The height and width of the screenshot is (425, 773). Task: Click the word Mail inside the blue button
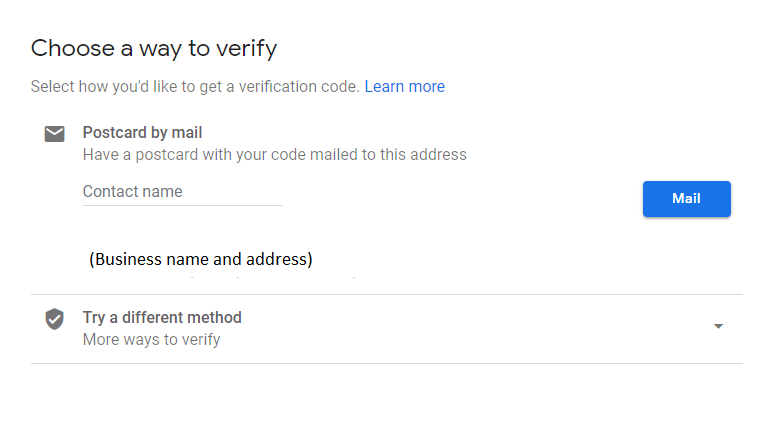pos(686,198)
